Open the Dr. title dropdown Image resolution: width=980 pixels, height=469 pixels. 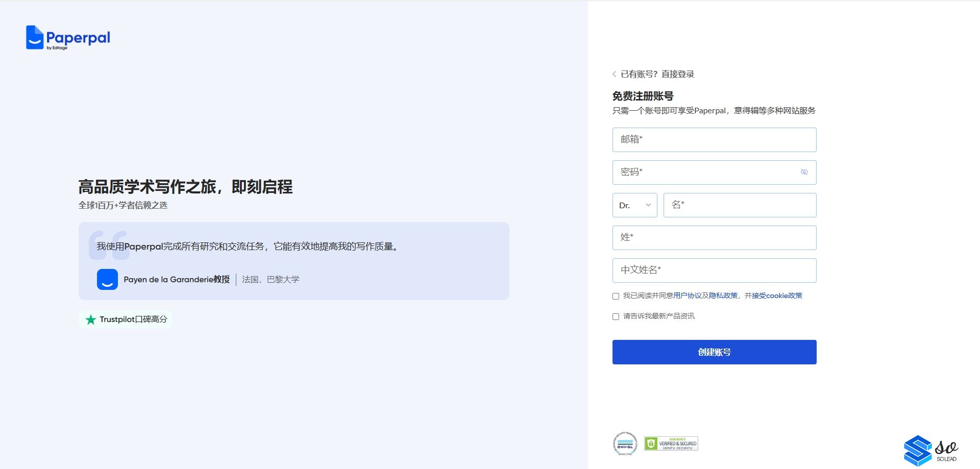pyautogui.click(x=634, y=205)
